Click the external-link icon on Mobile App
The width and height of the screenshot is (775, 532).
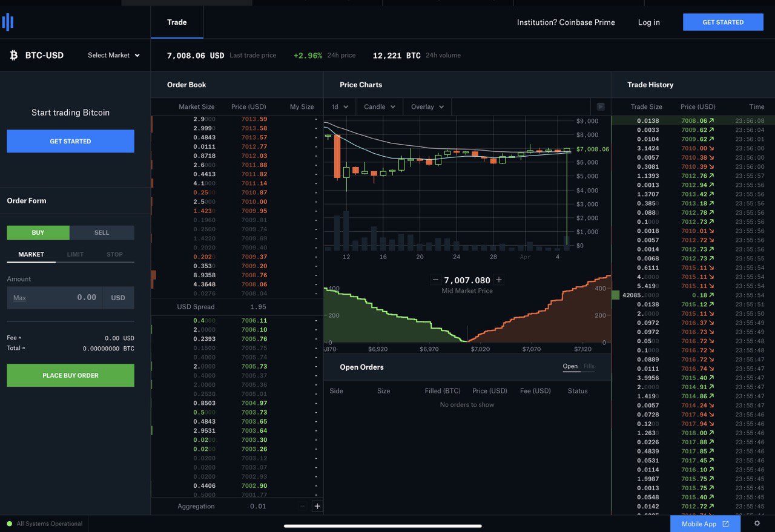[x=725, y=524]
